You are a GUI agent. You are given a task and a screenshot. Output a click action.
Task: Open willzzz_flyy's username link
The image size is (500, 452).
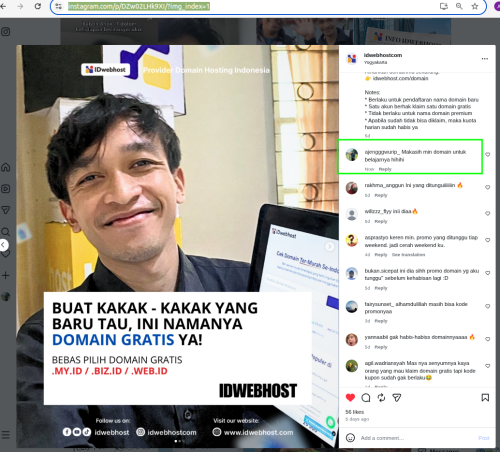coord(378,211)
